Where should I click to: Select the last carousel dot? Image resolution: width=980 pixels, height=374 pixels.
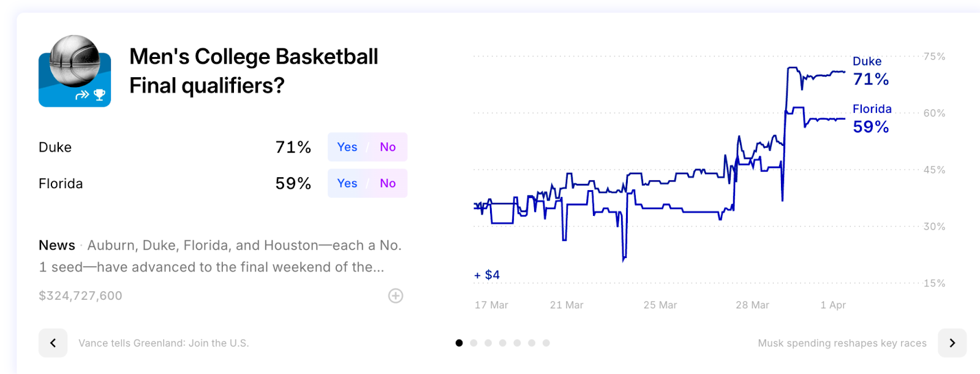point(546,343)
